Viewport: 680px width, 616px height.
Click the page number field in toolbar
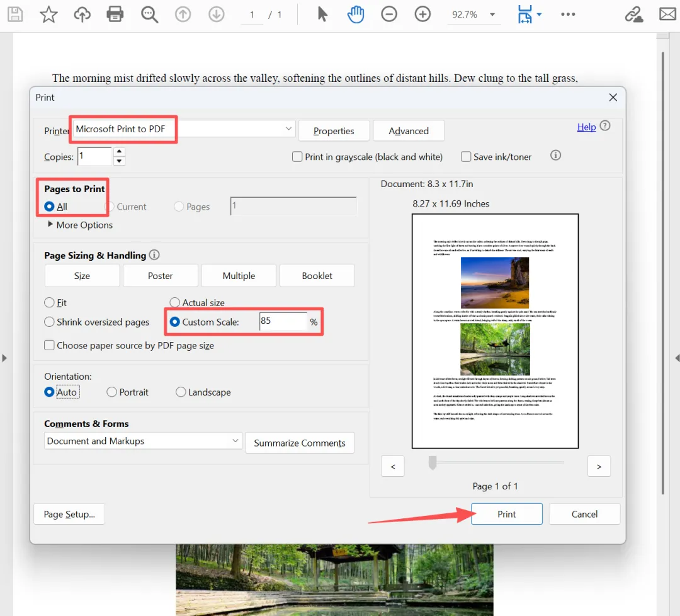252,14
